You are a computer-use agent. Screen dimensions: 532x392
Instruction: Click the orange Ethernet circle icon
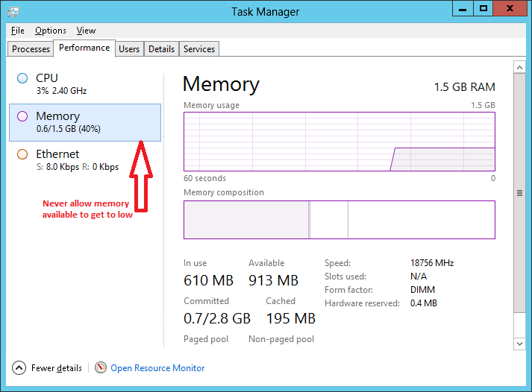click(22, 154)
